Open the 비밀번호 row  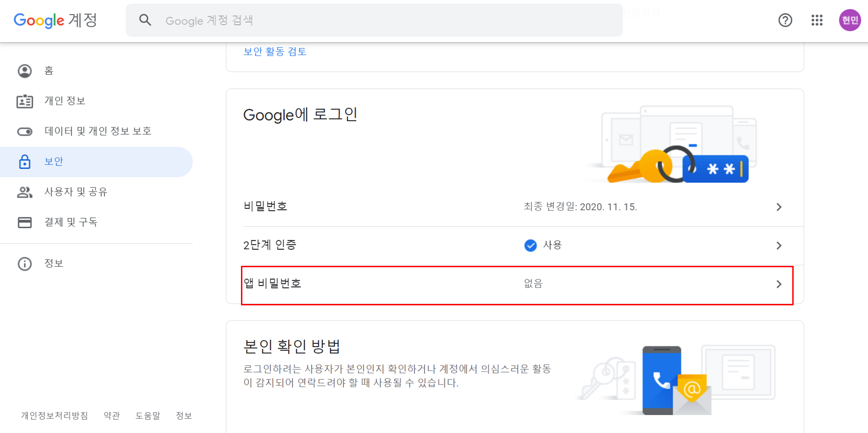(x=515, y=207)
